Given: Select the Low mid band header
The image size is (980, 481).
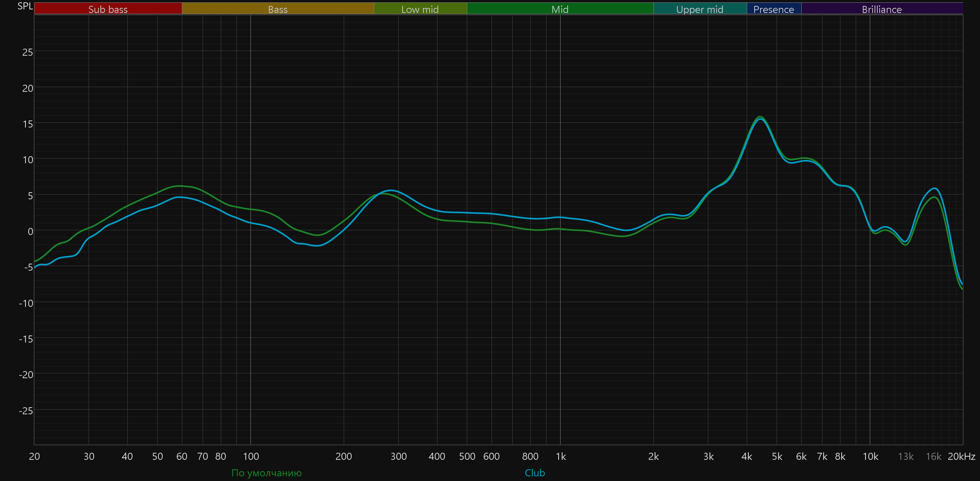Looking at the screenshot, I should (420, 9).
